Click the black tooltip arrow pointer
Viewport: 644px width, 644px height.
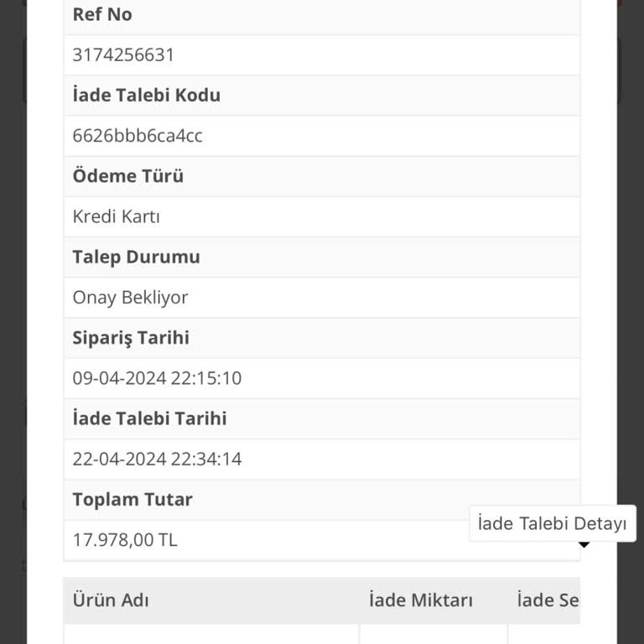pyautogui.click(x=584, y=545)
